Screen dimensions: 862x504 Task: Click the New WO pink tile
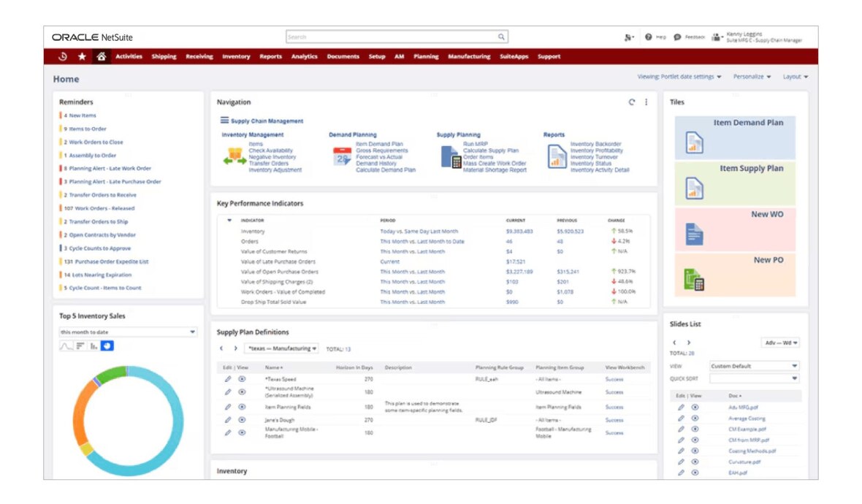click(x=735, y=229)
